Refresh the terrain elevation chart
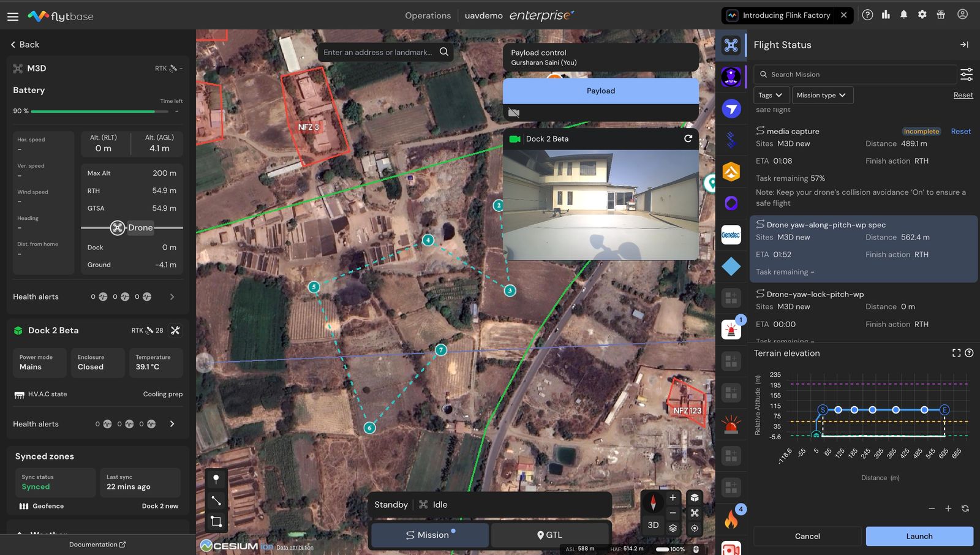Screen dimensions: 980x555 [x=965, y=508]
